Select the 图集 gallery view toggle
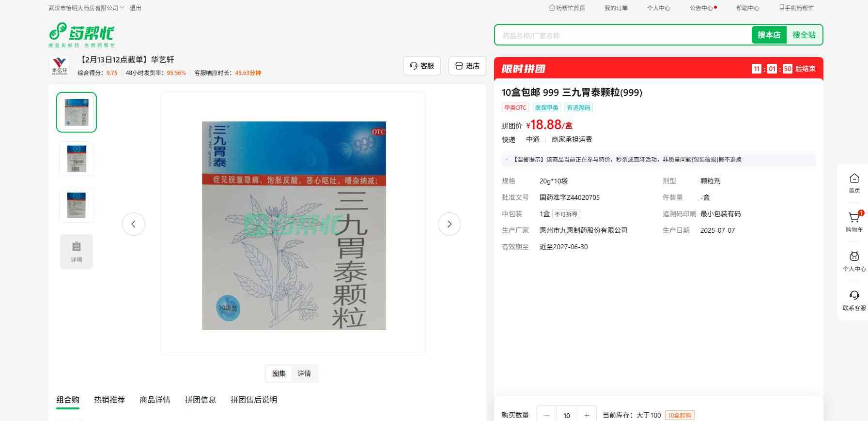868x421 pixels. [x=279, y=374]
